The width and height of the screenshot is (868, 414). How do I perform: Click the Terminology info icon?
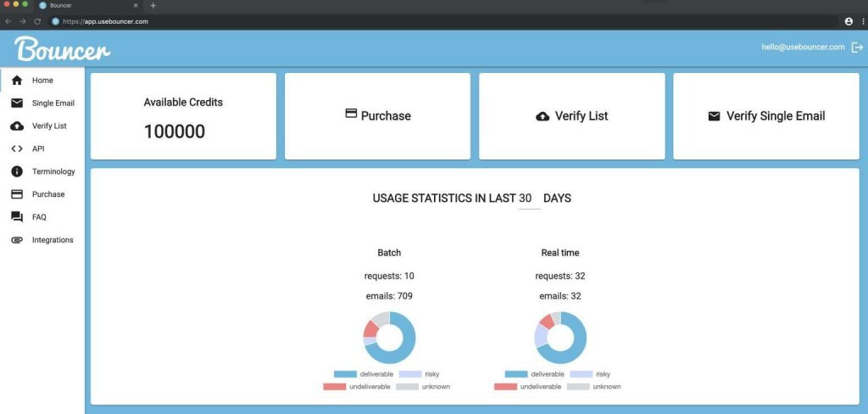(17, 171)
